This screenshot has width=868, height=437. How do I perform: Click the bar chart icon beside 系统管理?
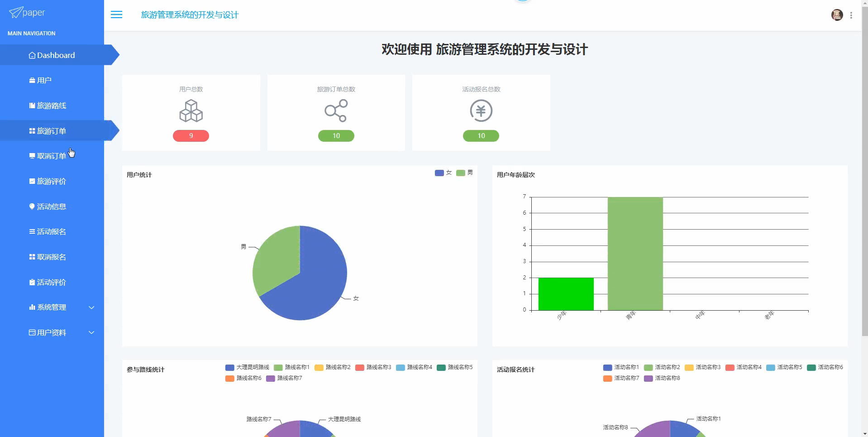[x=32, y=307]
